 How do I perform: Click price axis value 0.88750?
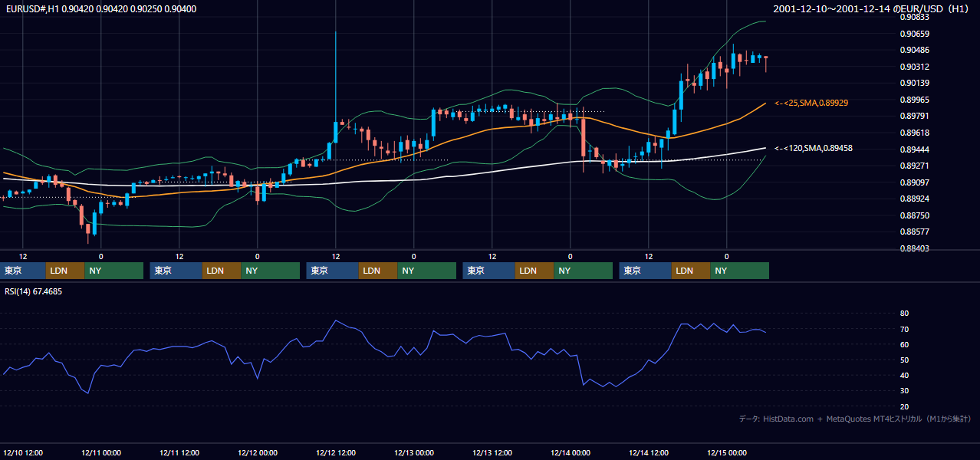click(x=914, y=215)
